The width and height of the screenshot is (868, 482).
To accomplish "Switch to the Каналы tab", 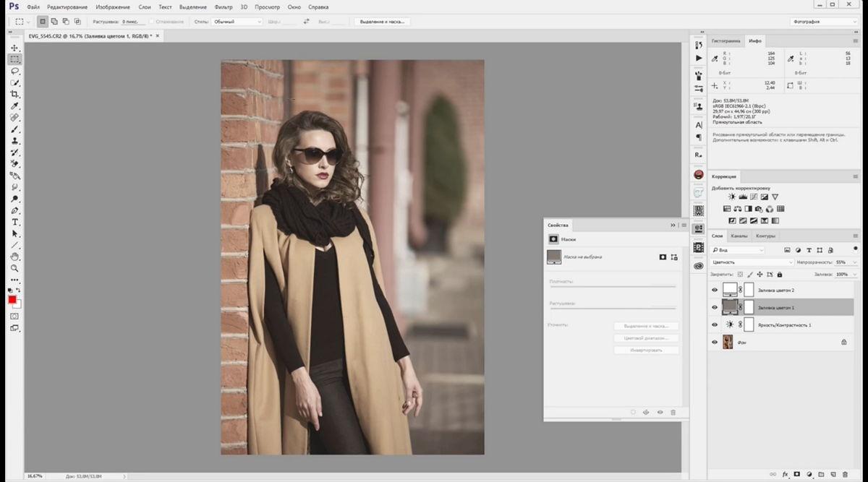I will [739, 236].
